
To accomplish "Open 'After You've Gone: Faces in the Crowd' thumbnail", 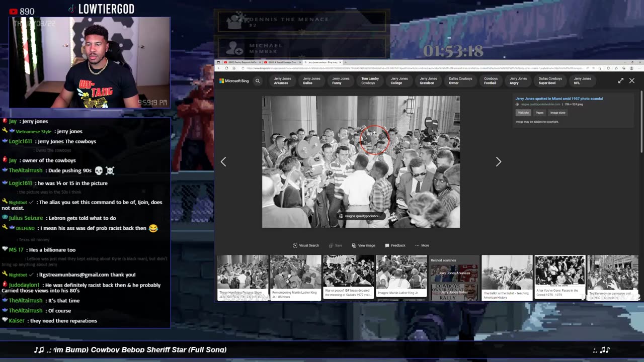I will (x=559, y=278).
